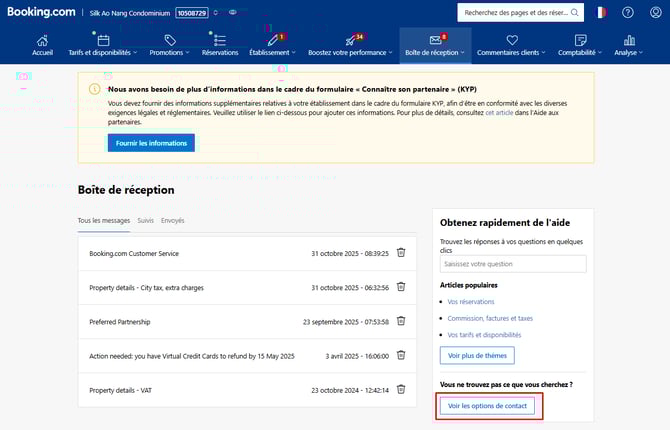670x430 pixels.
Task: Open the user account profile icon
Action: click(655, 13)
